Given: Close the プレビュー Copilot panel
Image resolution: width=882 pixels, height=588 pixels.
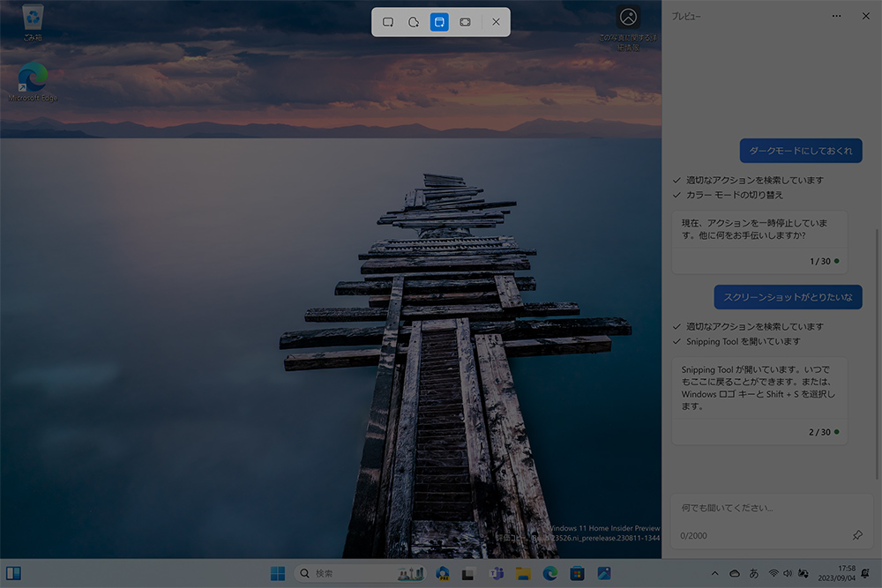Looking at the screenshot, I should (x=866, y=16).
